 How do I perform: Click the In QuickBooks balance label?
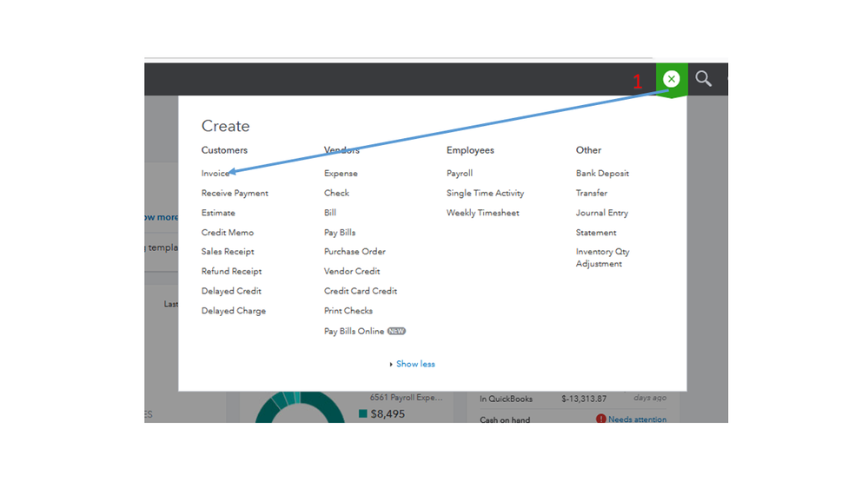pyautogui.click(x=506, y=399)
